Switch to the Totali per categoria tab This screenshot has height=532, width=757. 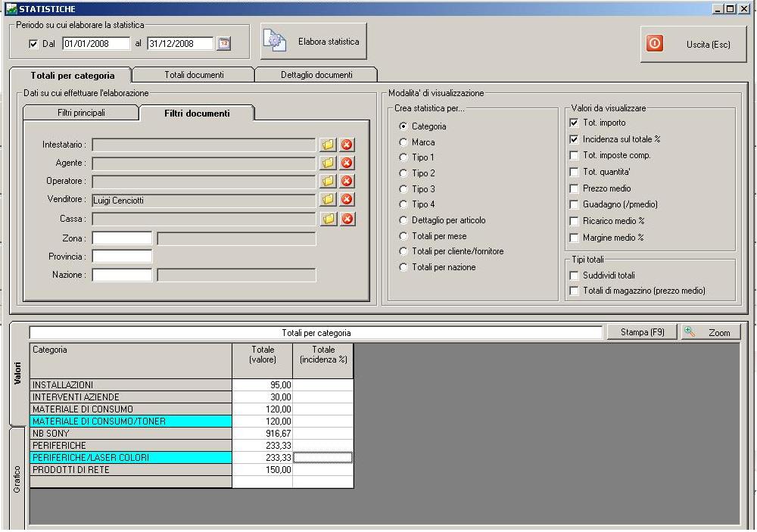(x=71, y=76)
